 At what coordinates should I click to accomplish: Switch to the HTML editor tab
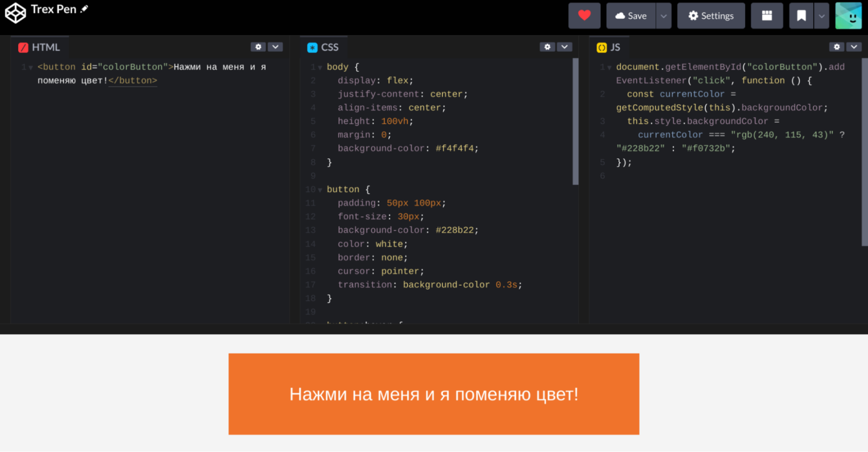tap(40, 47)
